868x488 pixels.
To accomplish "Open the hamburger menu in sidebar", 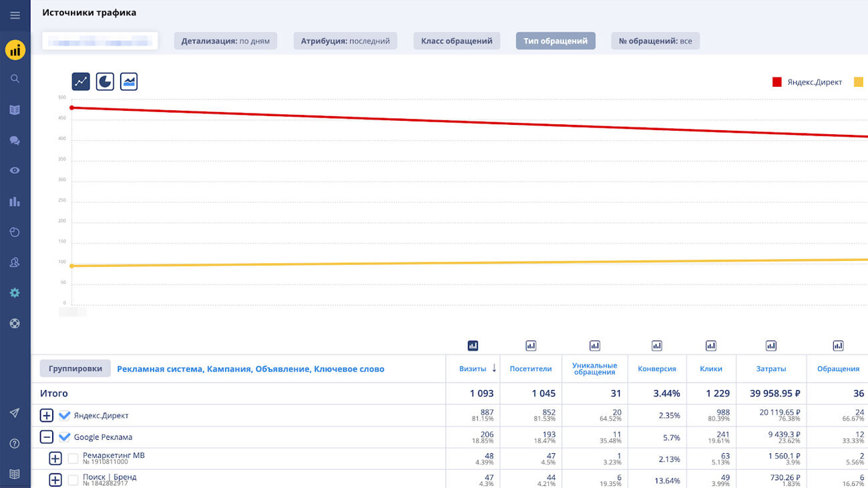I will tap(15, 15).
